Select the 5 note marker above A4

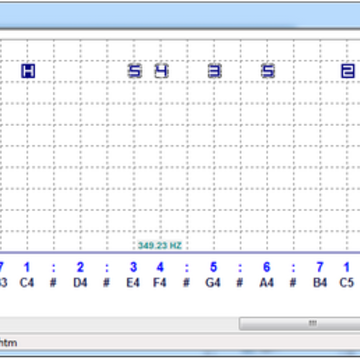click(x=268, y=71)
